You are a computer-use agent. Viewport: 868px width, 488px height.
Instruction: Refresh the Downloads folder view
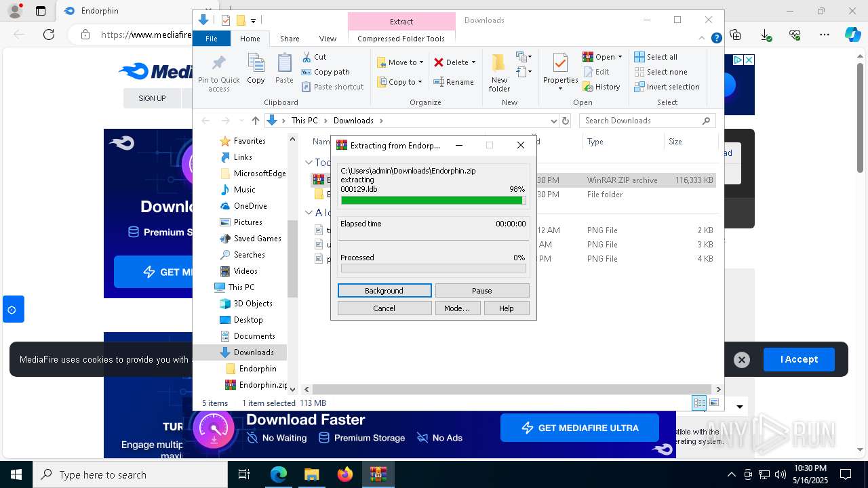(x=566, y=121)
